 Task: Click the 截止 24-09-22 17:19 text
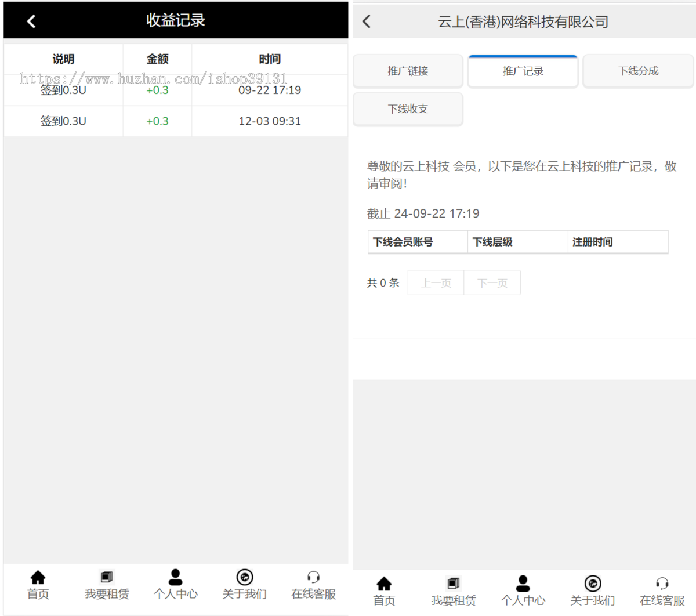423,213
